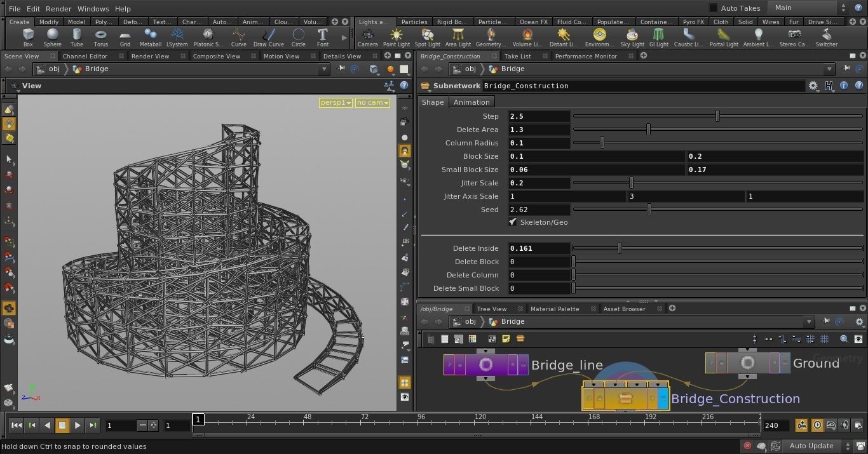Open the File menu
Viewport: 868px width, 454px height.
pos(15,9)
